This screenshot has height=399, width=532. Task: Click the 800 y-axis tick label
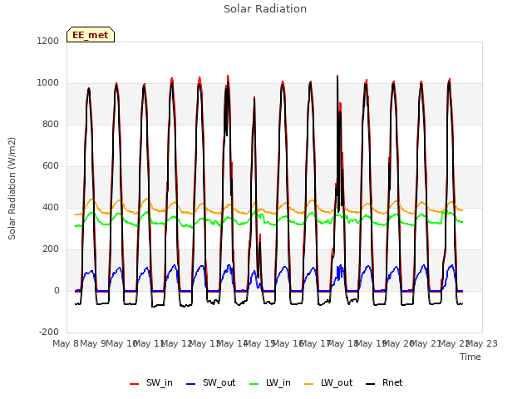(51, 125)
